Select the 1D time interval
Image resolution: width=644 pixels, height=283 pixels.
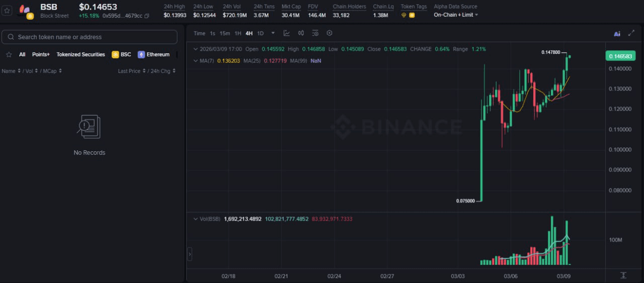click(x=260, y=33)
